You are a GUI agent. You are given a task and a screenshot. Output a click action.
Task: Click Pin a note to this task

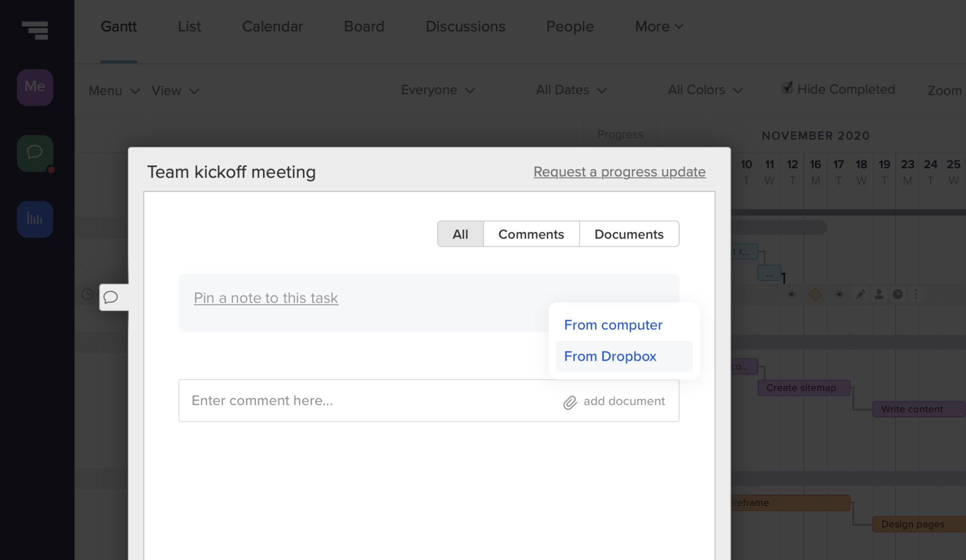pos(265,297)
